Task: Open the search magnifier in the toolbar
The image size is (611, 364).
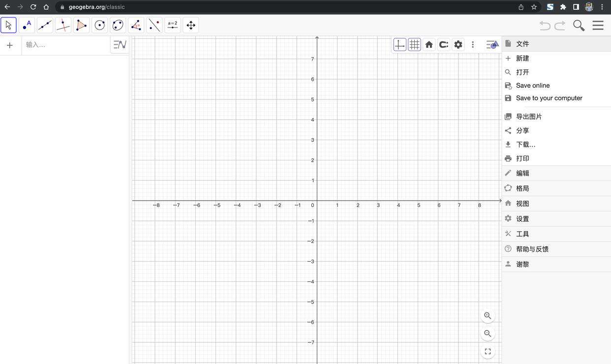Action: point(579,26)
